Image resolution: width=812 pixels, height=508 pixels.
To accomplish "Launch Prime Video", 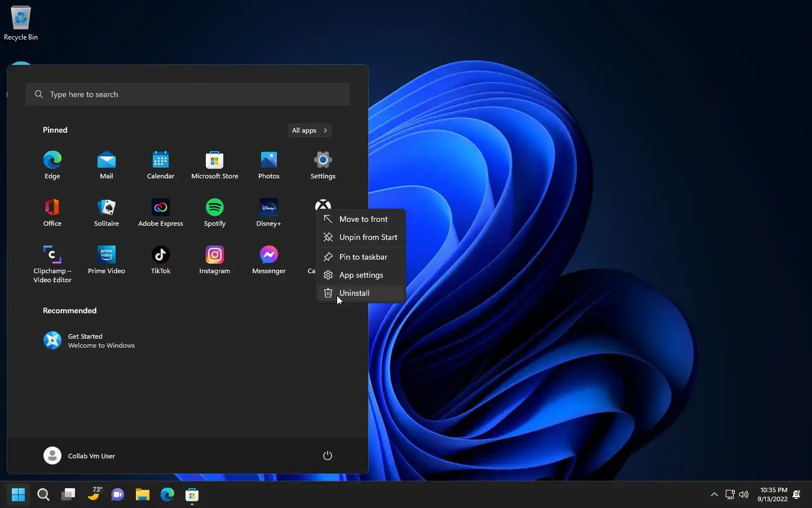I will (107, 260).
